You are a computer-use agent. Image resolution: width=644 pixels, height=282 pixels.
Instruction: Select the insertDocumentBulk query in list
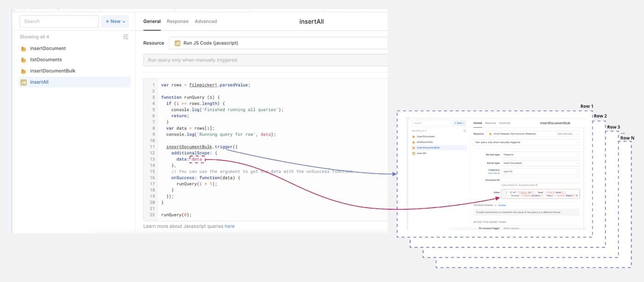(52, 71)
